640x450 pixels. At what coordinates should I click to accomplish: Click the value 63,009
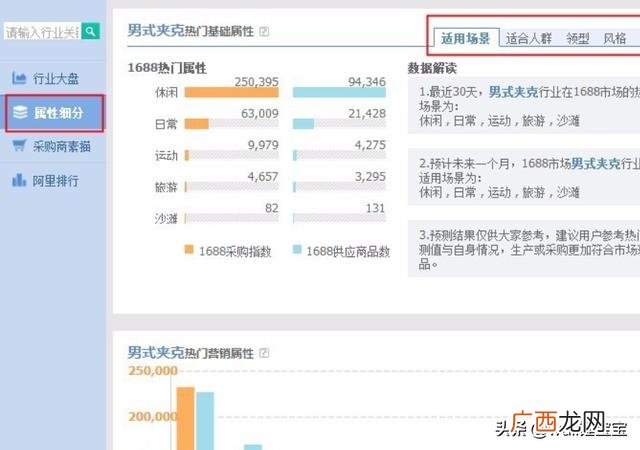(x=260, y=113)
